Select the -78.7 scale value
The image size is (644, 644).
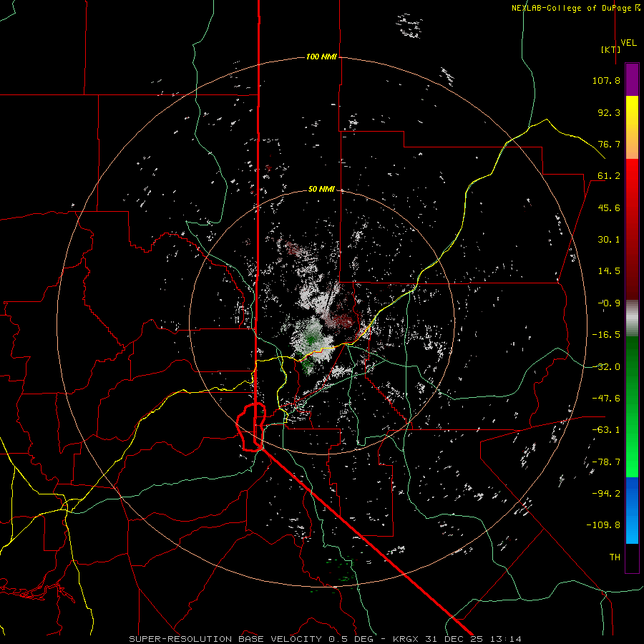coord(606,462)
